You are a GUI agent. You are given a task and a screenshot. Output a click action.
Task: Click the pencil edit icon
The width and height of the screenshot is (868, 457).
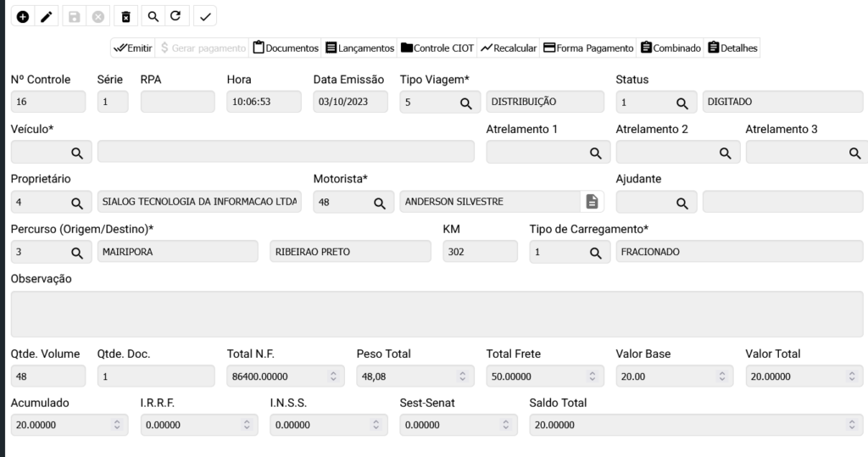point(48,16)
